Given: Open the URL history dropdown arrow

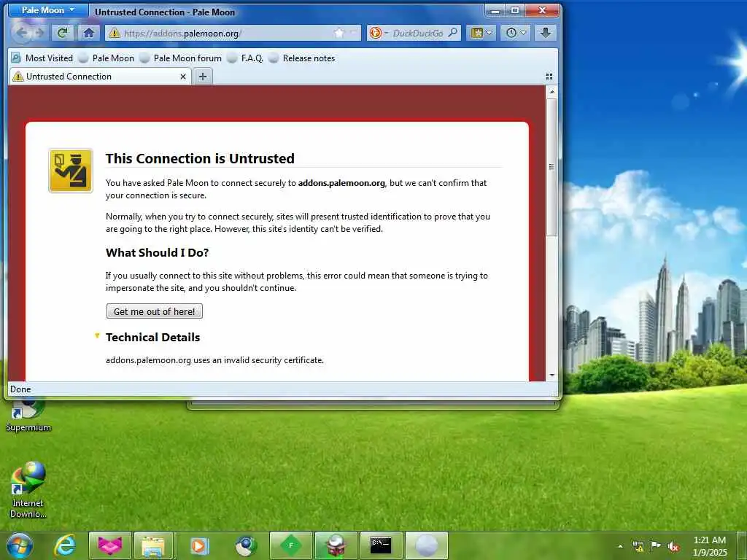Looking at the screenshot, I should click(353, 33).
